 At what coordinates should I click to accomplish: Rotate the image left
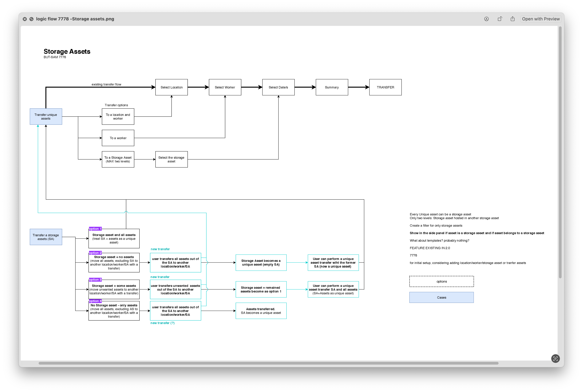click(500, 19)
